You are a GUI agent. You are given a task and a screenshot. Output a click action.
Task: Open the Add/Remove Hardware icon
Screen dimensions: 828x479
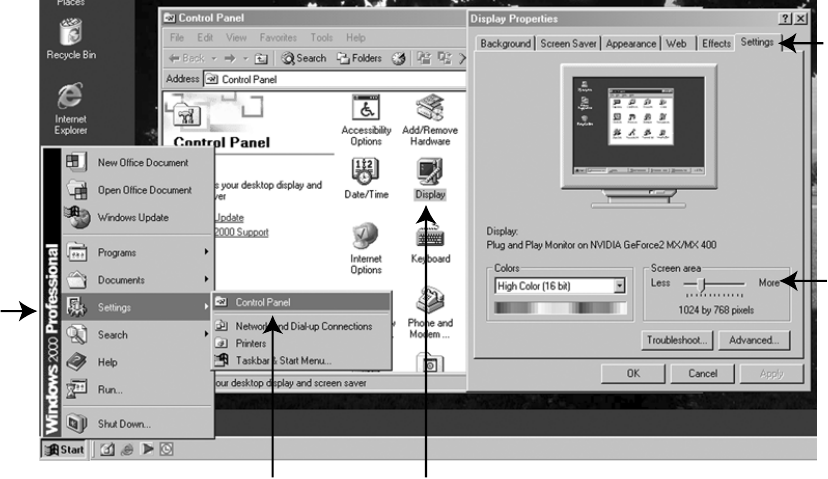430,120
